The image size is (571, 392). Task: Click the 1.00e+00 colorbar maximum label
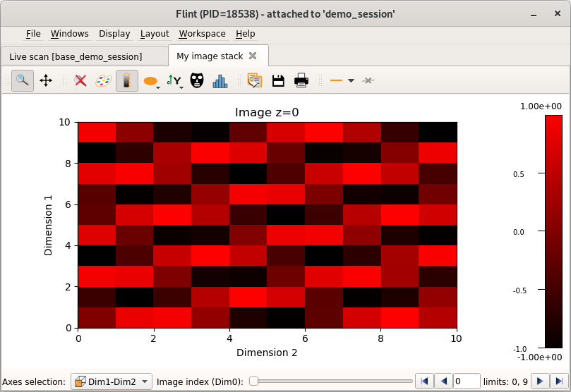pyautogui.click(x=541, y=106)
